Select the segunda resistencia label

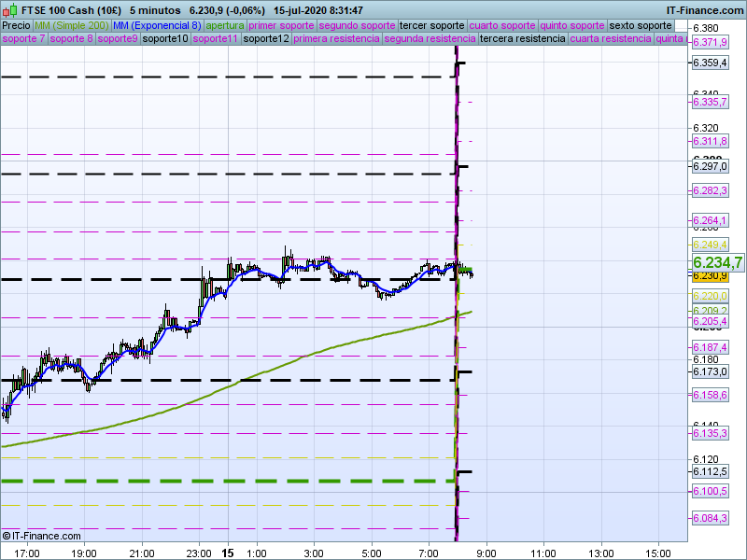(430, 38)
